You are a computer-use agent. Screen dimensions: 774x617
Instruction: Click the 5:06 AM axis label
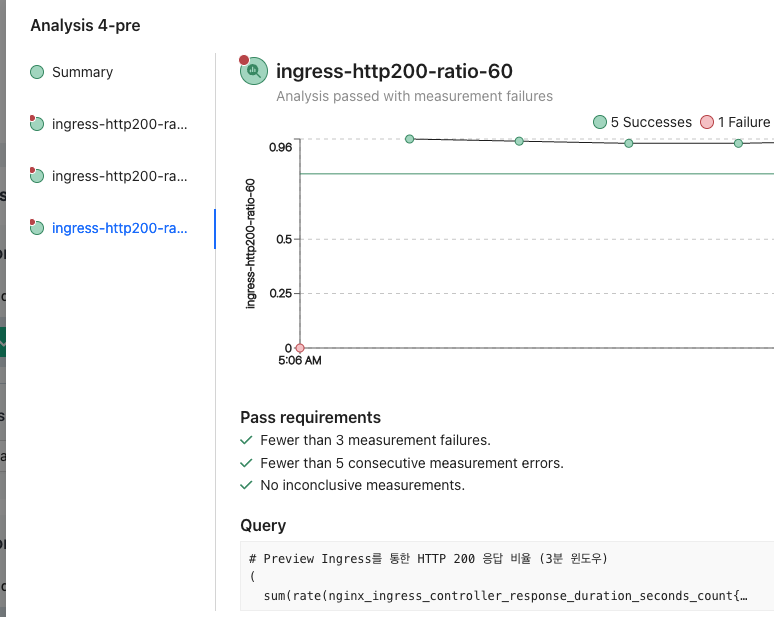tap(300, 360)
